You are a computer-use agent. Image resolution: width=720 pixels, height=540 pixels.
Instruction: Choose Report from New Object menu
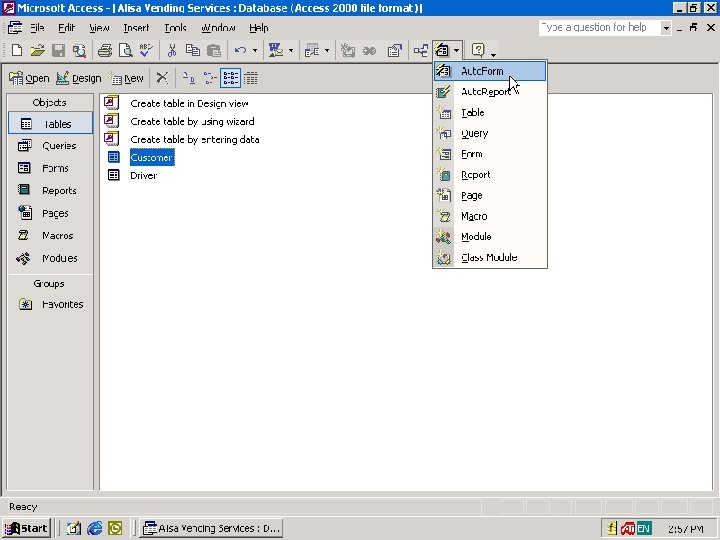click(x=490, y=174)
